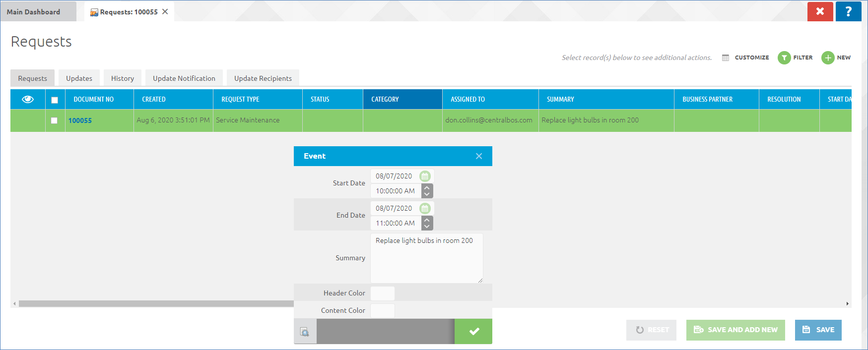The image size is (868, 350).
Task: Check the select-all header checkbox
Action: (x=55, y=100)
